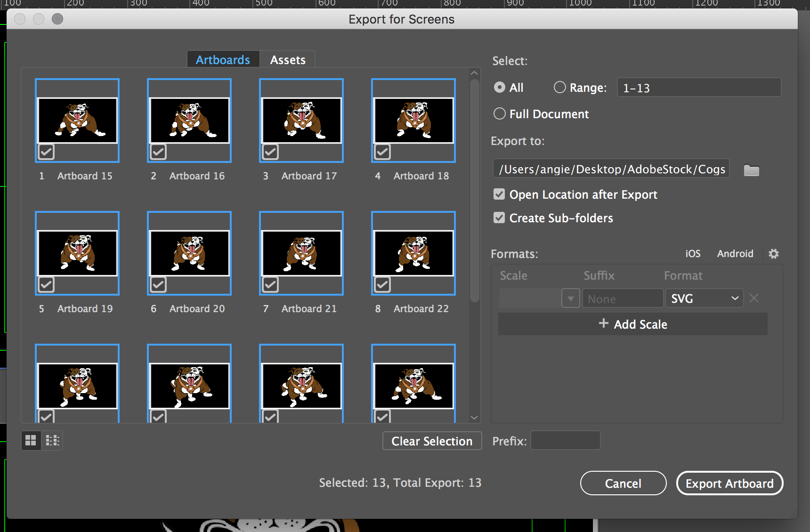Apply the iOS format preset
This screenshot has height=532, width=810.
pos(693,254)
